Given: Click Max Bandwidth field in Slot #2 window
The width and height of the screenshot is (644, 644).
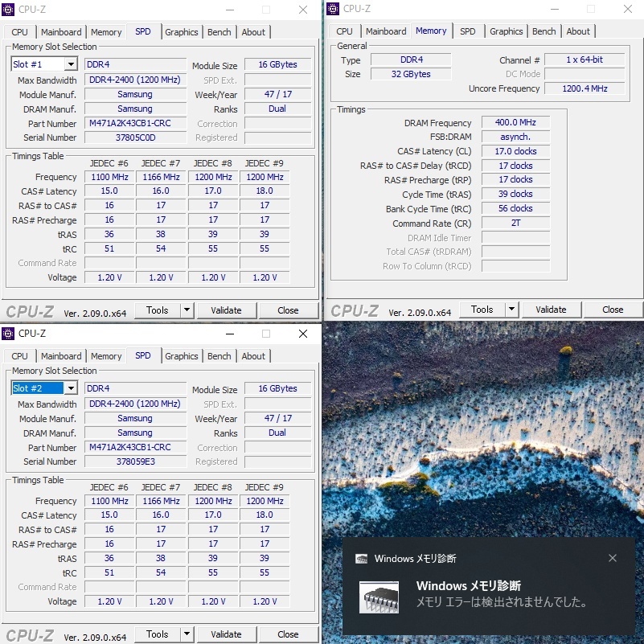Looking at the screenshot, I should pyautogui.click(x=136, y=404).
